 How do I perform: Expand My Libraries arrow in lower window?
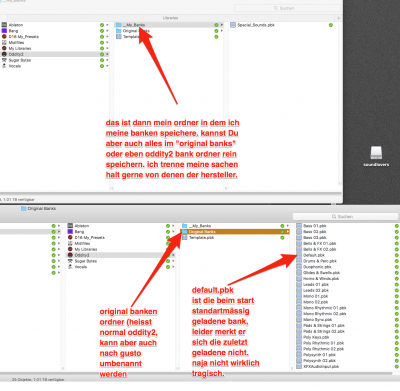[173, 249]
